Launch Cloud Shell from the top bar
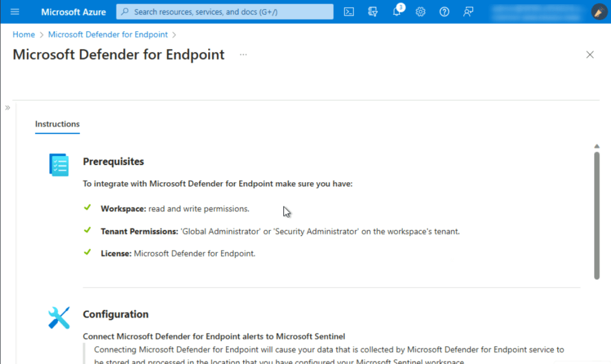Screen dimensions: 611x364 [349, 12]
